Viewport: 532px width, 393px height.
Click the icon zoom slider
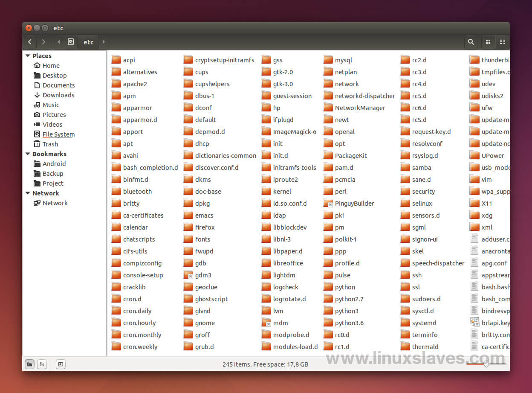tap(486, 364)
